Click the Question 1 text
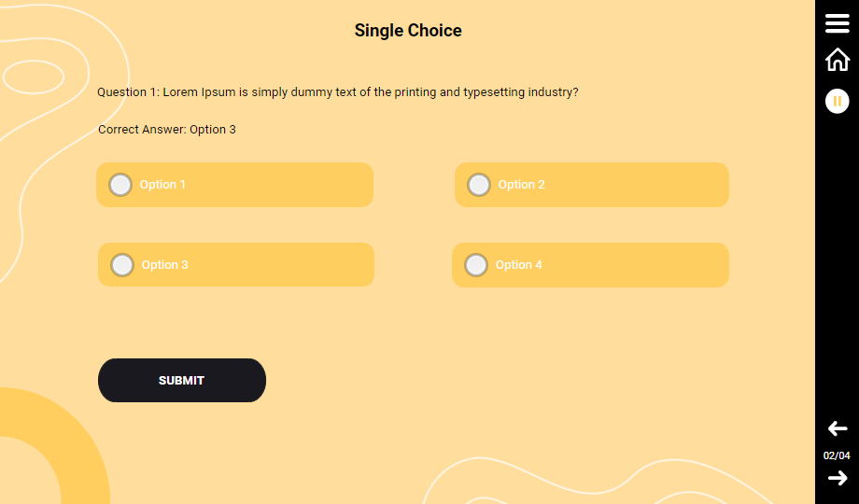 point(337,92)
